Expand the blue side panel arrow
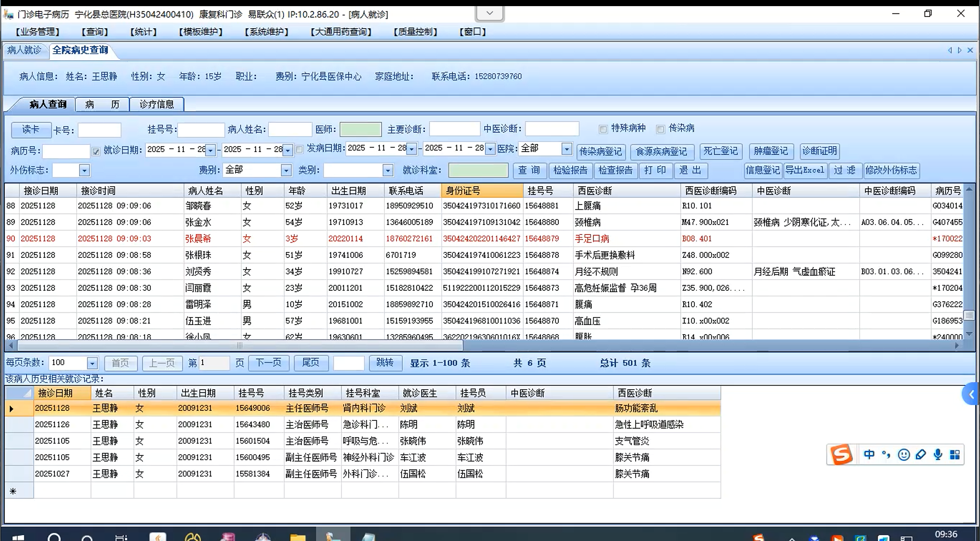The width and height of the screenshot is (980, 541). (971, 394)
